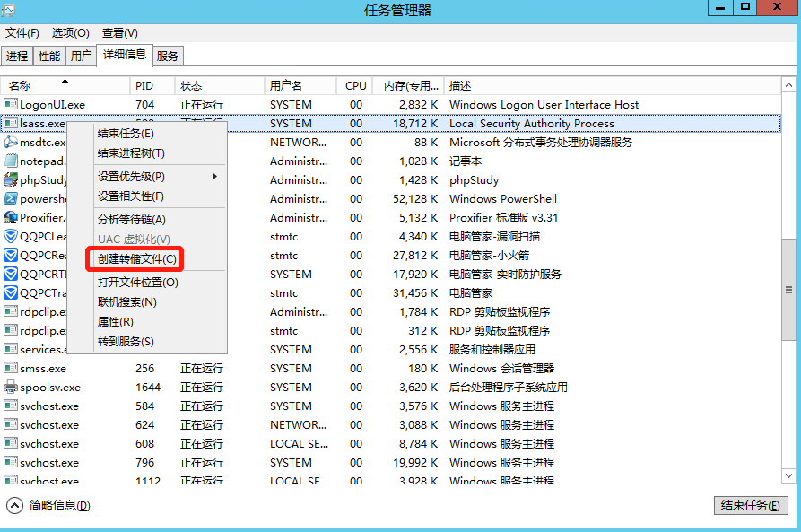Click the 结束任务(E) button at bottom
Image resolution: width=801 pixels, height=532 pixels.
[x=751, y=505]
